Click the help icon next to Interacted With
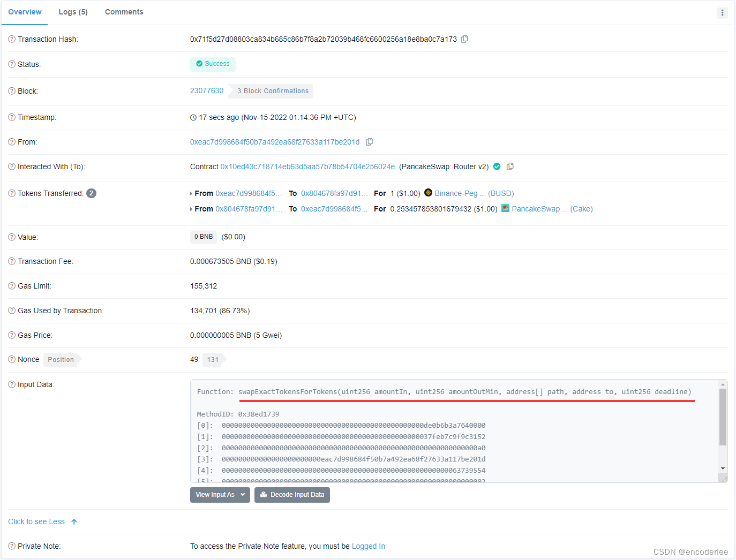 pyautogui.click(x=12, y=167)
